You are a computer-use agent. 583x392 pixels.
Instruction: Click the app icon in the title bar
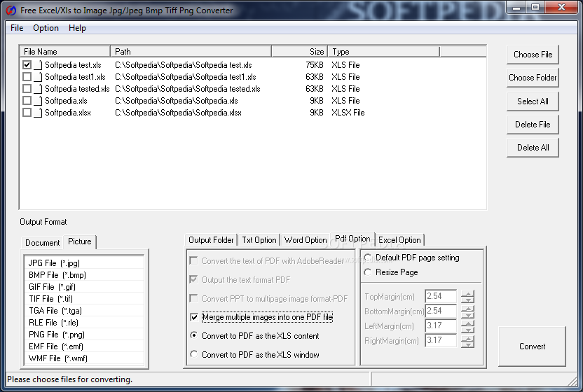11,10
